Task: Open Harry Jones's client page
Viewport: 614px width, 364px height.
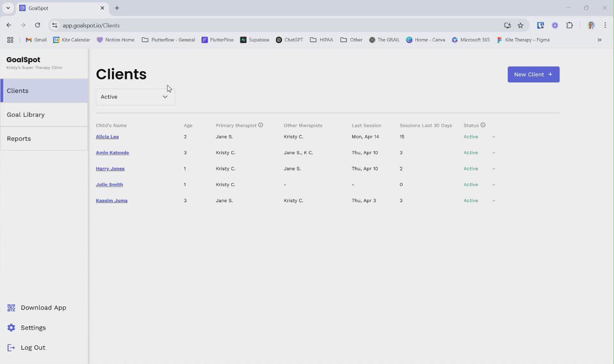Action: tap(110, 169)
